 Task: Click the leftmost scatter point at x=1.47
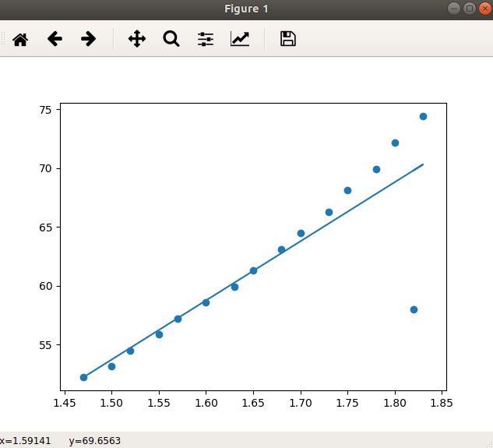(83, 377)
